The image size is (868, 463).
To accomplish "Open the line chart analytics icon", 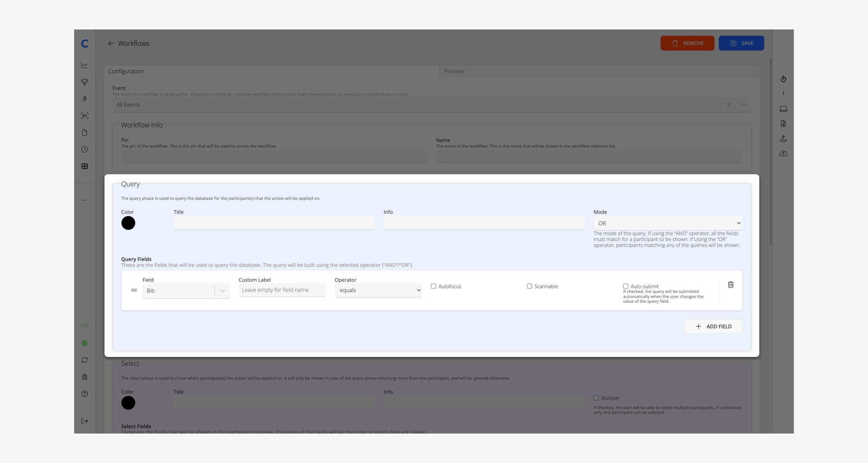I will tap(85, 65).
